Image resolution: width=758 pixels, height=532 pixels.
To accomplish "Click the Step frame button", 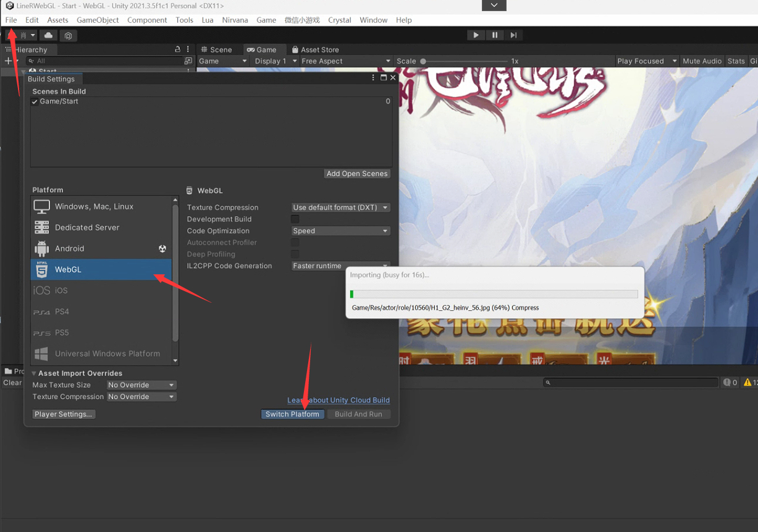I will click(x=513, y=35).
